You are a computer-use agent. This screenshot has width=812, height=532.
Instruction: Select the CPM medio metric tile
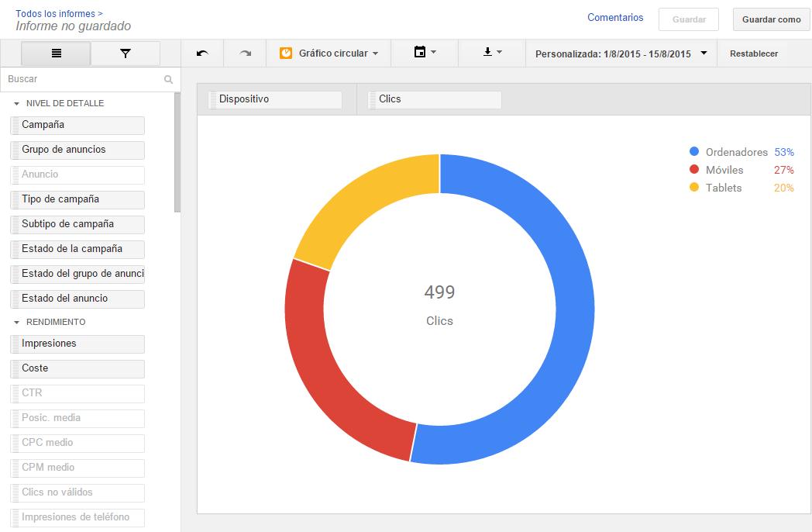click(77, 468)
